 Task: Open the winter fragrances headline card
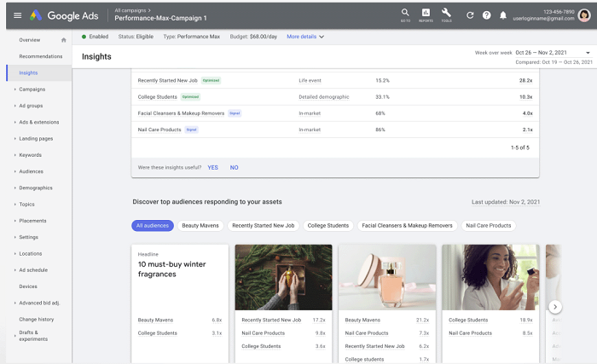pyautogui.click(x=180, y=303)
